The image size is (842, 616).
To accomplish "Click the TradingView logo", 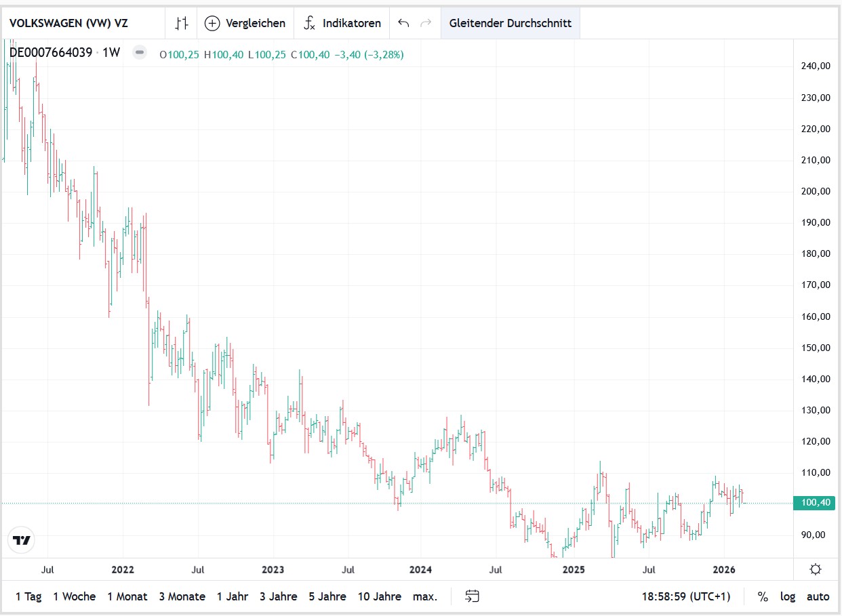I will point(21,540).
